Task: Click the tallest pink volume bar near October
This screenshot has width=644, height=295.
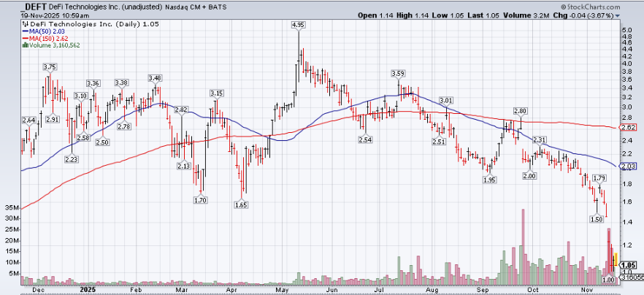Action: (523, 247)
